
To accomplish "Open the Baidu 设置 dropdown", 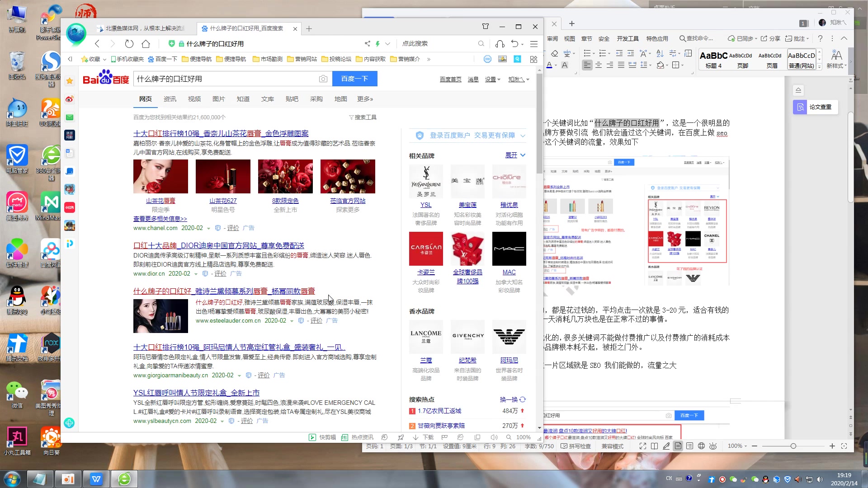I will 492,80.
